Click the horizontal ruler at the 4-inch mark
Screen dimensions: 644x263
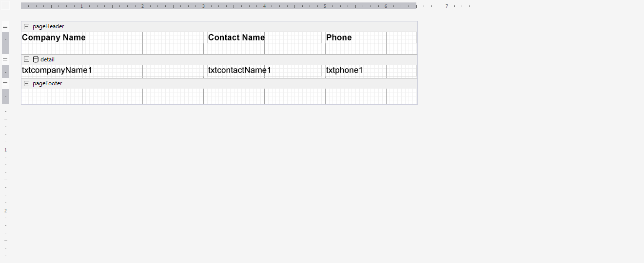click(264, 6)
